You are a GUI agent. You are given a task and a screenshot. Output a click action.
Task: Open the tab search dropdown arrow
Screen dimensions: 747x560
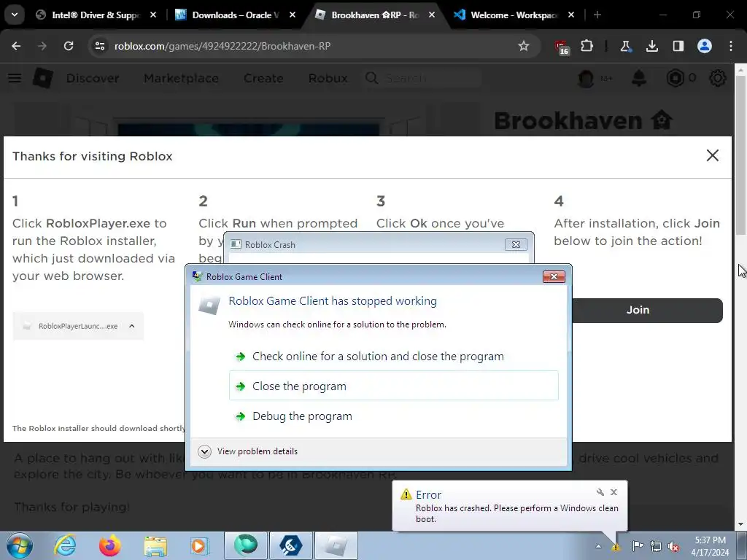click(x=15, y=15)
